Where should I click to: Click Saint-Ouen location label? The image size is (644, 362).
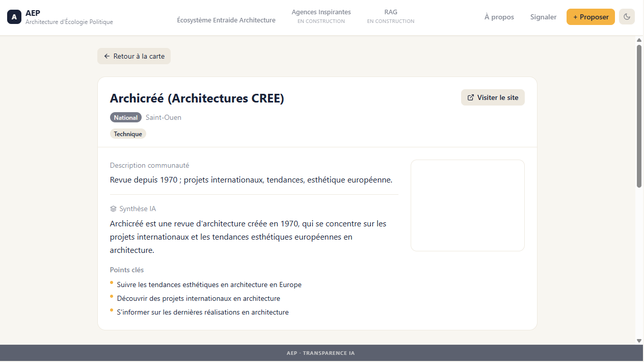tap(163, 117)
